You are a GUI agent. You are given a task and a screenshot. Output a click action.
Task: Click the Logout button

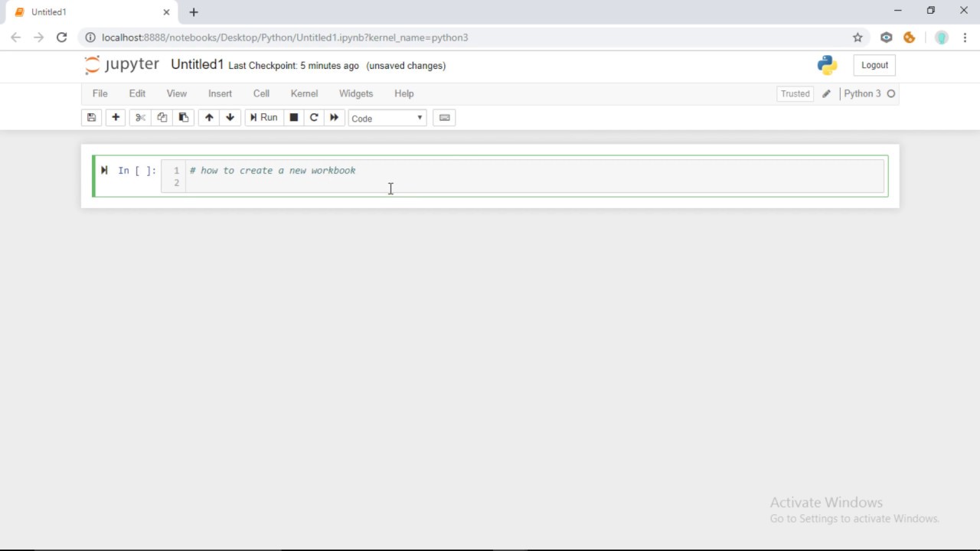874,65
